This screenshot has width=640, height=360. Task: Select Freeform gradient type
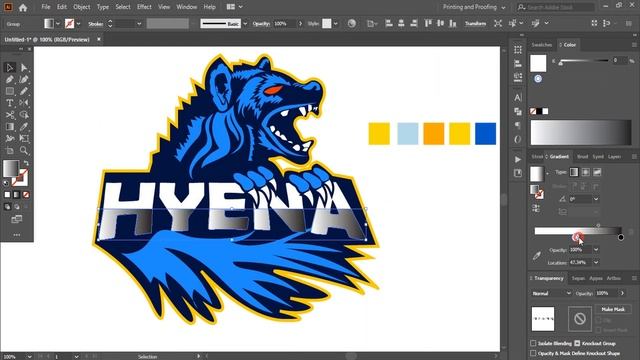(x=597, y=172)
